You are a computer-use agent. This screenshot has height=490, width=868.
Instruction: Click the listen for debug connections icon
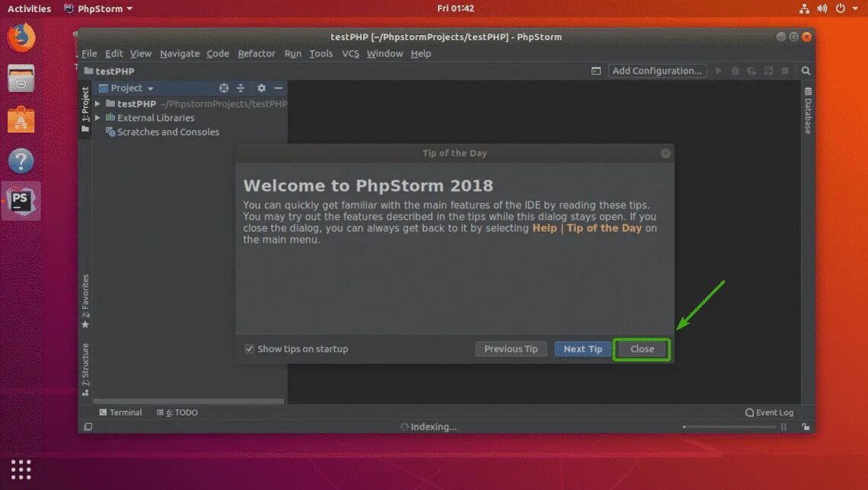click(x=768, y=71)
